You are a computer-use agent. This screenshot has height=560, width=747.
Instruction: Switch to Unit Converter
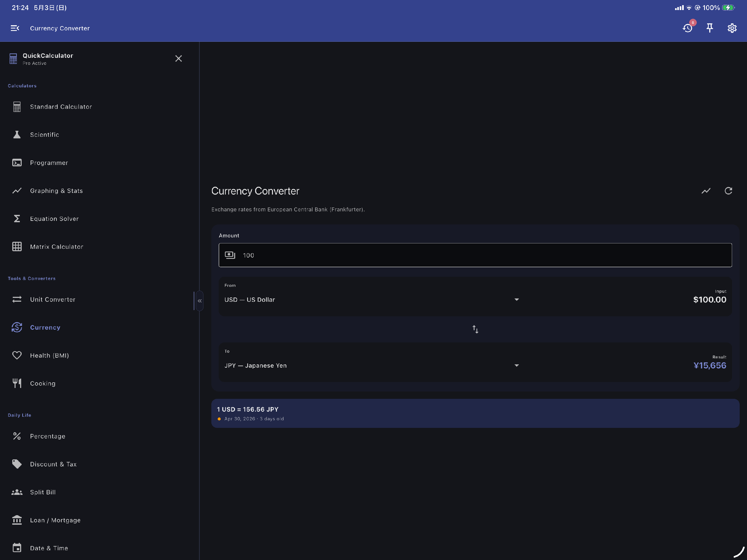click(98, 300)
